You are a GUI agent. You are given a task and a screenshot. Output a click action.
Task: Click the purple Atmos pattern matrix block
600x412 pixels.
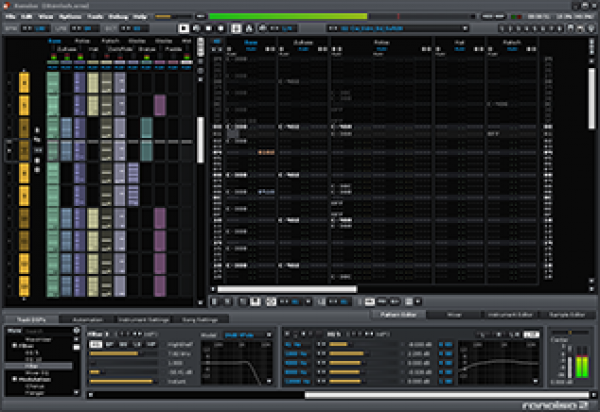tap(160, 104)
